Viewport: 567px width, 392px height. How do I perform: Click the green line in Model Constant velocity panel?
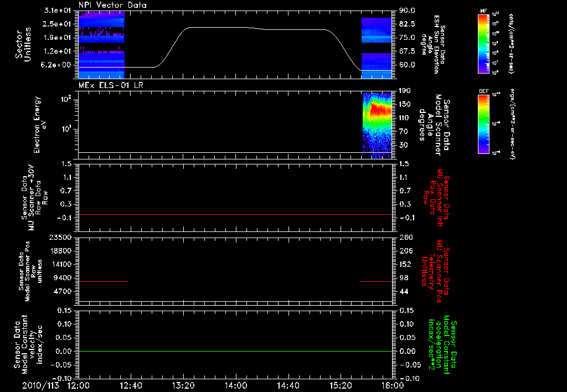click(x=235, y=352)
